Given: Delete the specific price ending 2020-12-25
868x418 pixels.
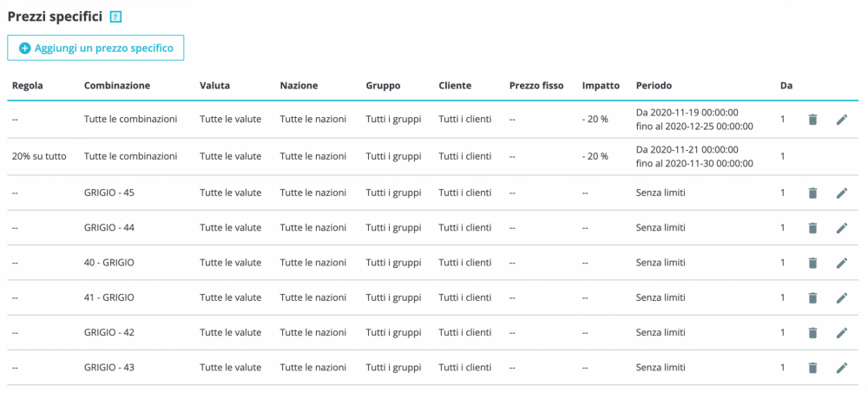Looking at the screenshot, I should (812, 119).
